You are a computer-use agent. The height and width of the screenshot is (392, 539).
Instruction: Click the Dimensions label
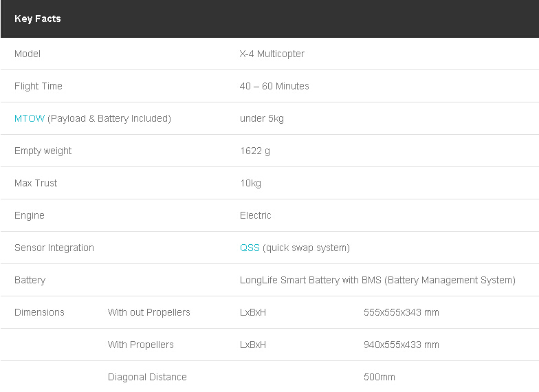pos(39,312)
